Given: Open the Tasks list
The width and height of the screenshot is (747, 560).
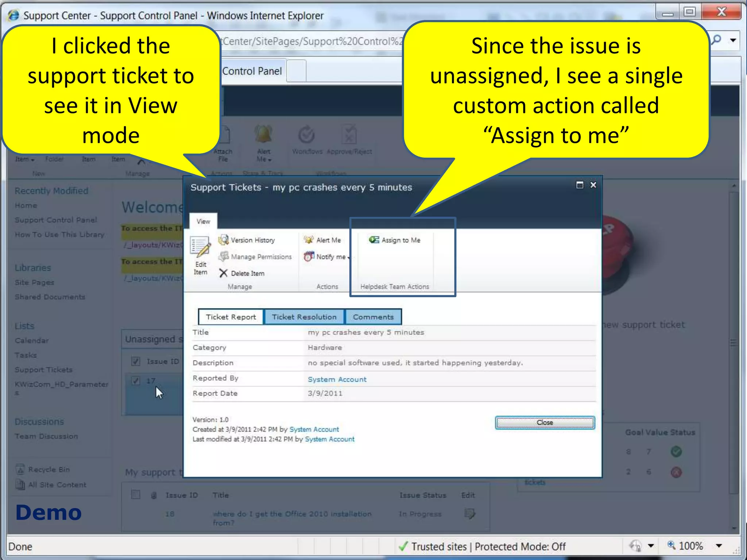Looking at the screenshot, I should (x=26, y=355).
